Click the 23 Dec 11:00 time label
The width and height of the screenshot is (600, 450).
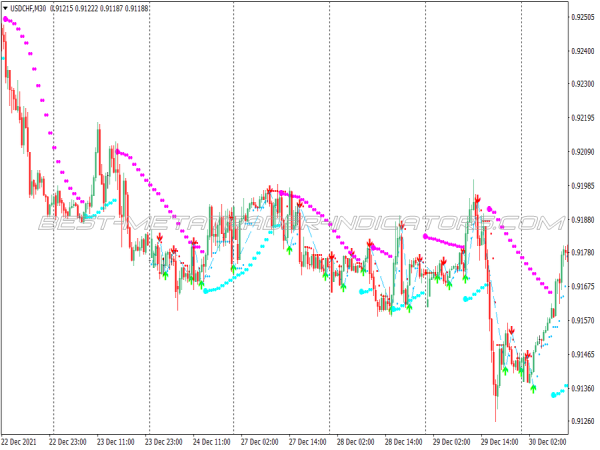116,442
